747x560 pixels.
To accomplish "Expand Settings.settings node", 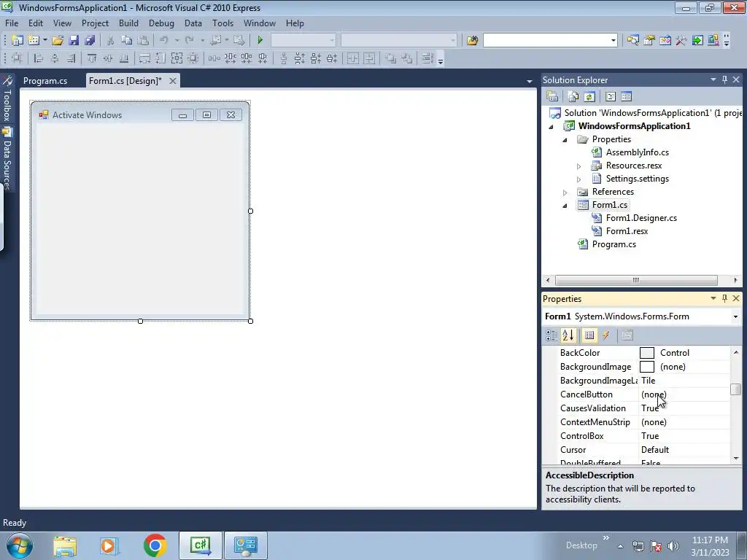I will [x=578, y=179].
